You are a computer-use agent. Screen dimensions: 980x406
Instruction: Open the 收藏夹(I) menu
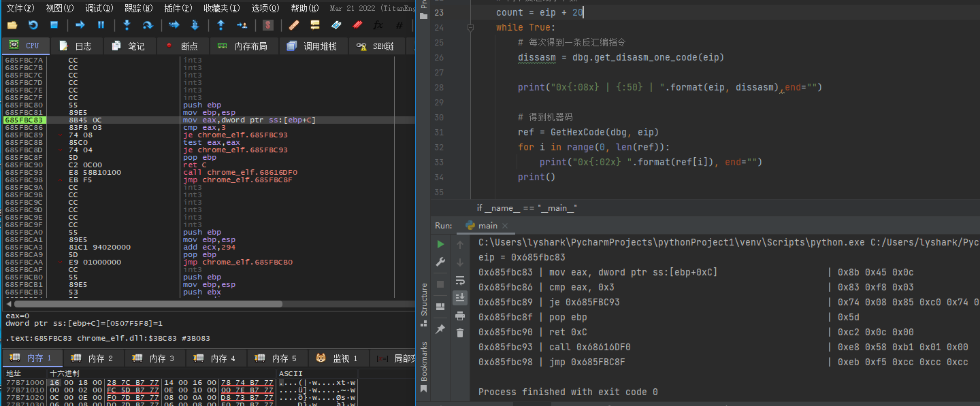point(222,8)
